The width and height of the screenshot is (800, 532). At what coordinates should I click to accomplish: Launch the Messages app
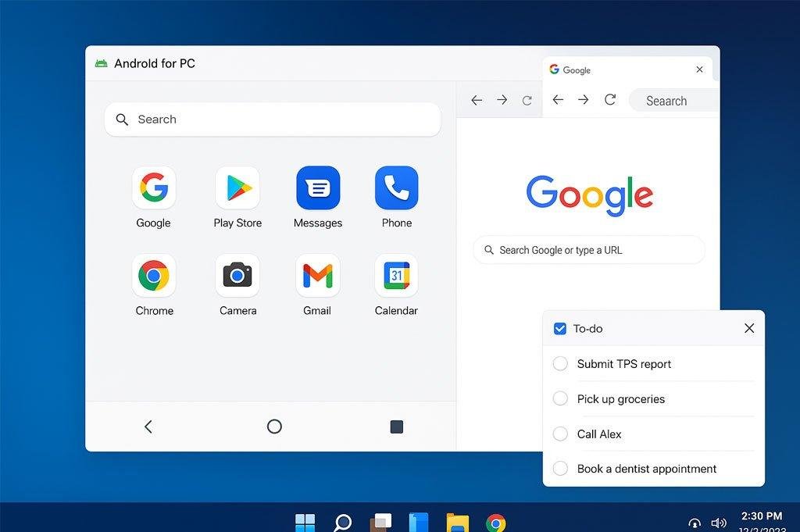point(317,187)
